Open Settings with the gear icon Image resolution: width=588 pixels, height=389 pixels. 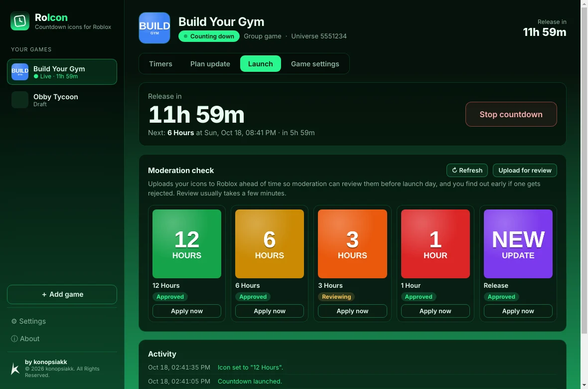(28, 321)
